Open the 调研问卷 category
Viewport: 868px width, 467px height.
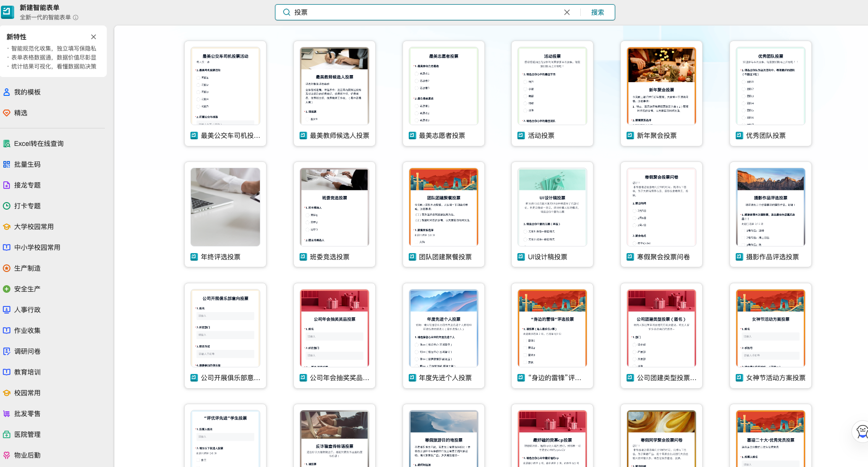(x=27, y=351)
